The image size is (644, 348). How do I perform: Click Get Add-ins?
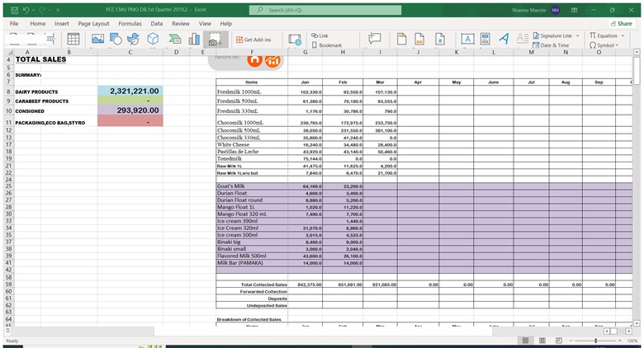point(253,40)
